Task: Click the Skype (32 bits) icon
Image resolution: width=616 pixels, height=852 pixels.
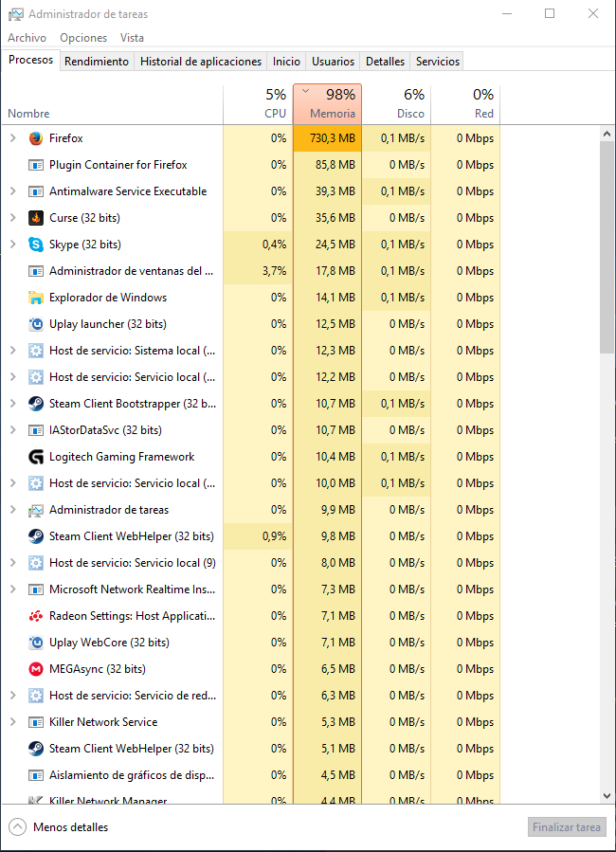Action: 36,245
